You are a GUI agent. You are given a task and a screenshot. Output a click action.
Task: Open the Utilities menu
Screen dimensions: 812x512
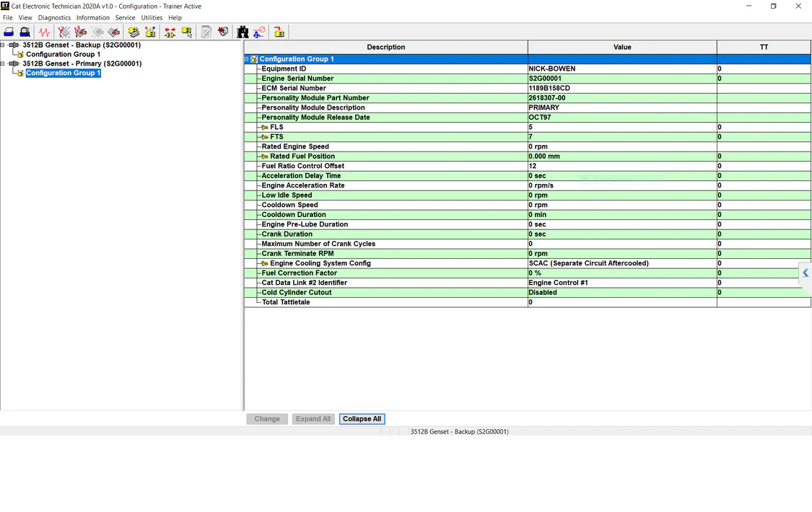click(x=152, y=17)
